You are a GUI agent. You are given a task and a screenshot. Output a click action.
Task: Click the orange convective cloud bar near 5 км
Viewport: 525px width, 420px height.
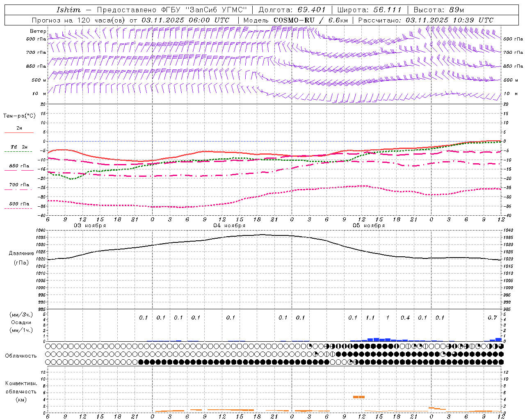pyautogui.click(x=359, y=397)
